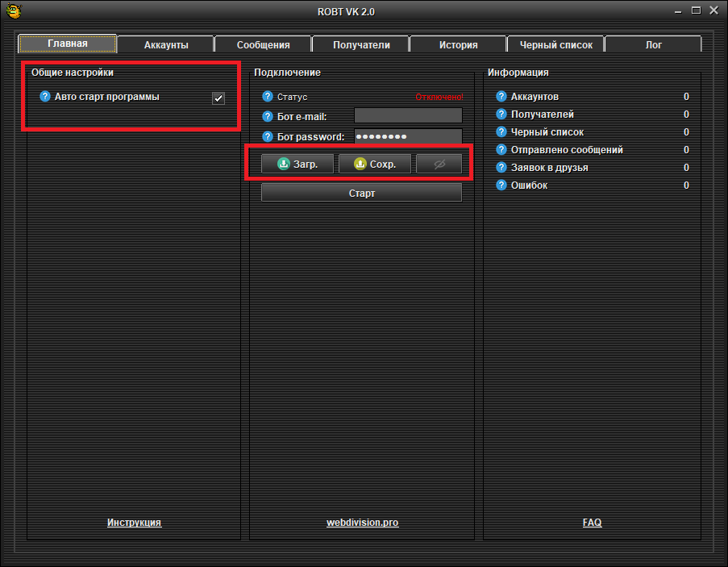Toggle the Авто старт программы checkbox
Image resolution: width=728 pixels, height=567 pixels.
click(x=218, y=98)
